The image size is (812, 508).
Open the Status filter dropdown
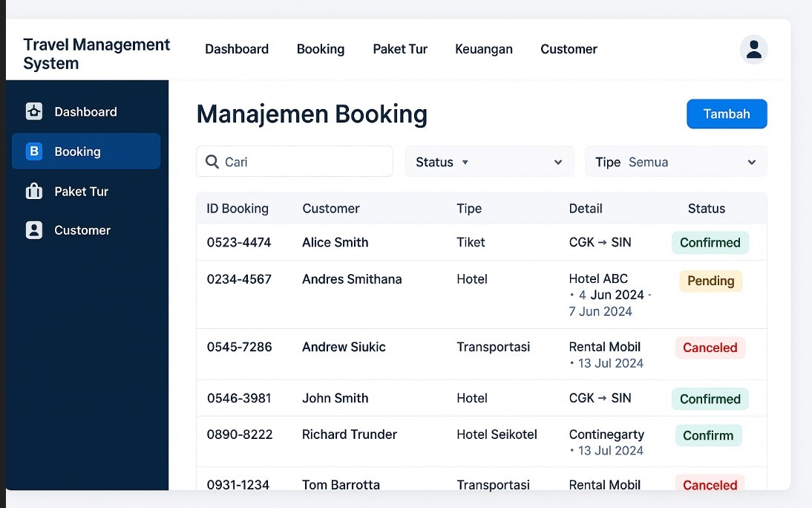point(489,162)
